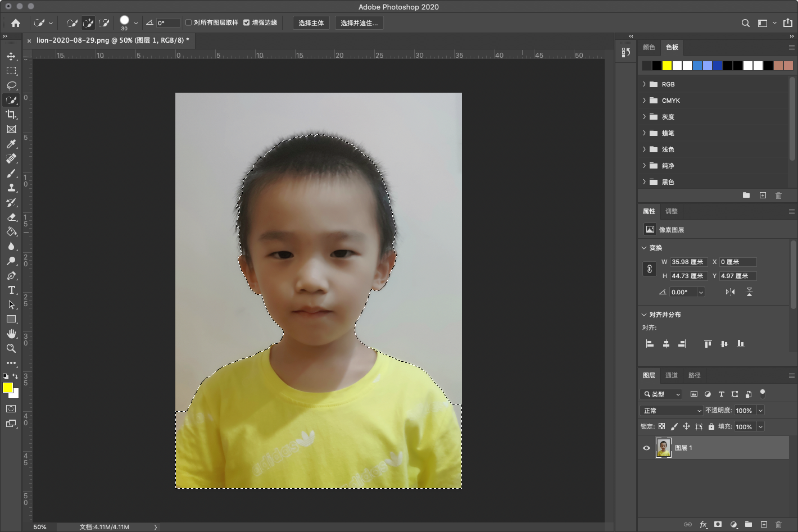Select the Crop tool
Screen dimensions: 798x532
(11, 115)
